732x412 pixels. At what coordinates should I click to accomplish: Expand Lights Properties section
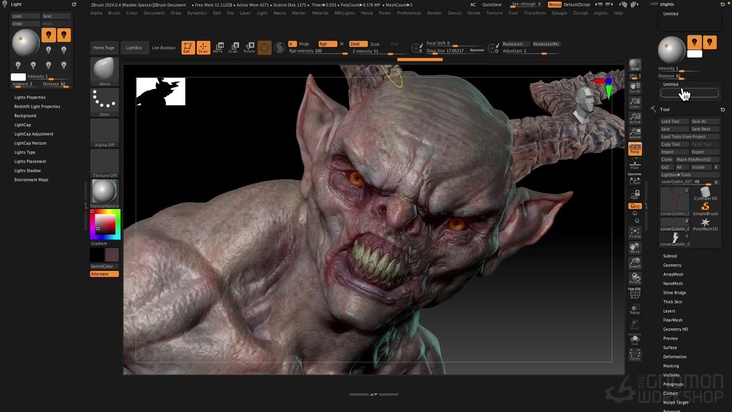30,98
